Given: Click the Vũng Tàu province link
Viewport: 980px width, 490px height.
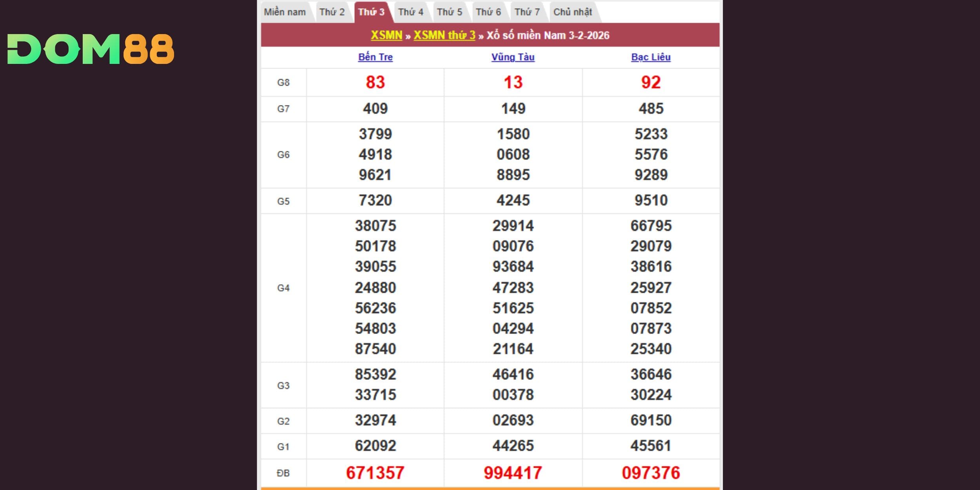Looking at the screenshot, I should [513, 57].
